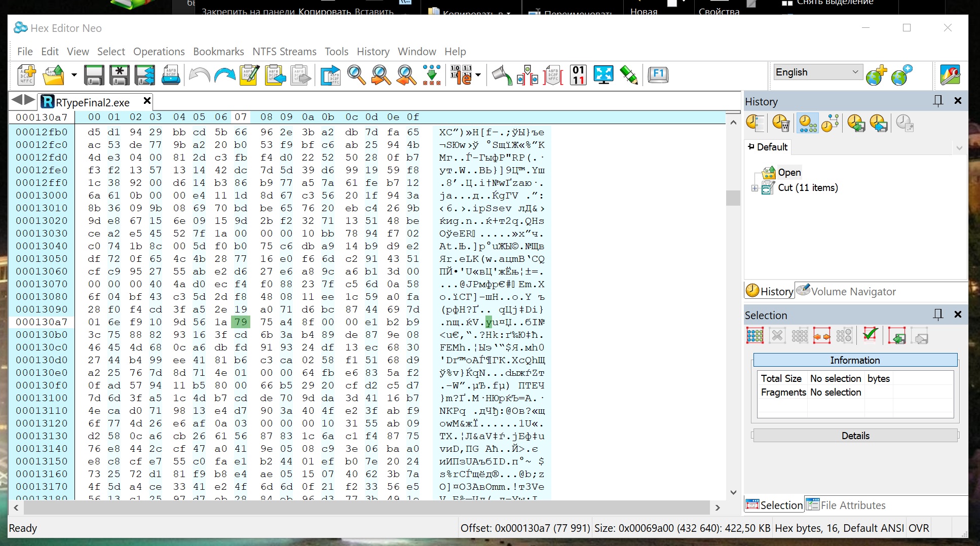Open the English language dropdown

855,72
